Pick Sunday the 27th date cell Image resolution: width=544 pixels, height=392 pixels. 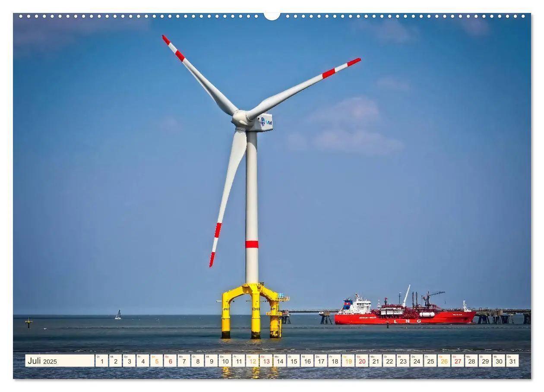point(458,361)
